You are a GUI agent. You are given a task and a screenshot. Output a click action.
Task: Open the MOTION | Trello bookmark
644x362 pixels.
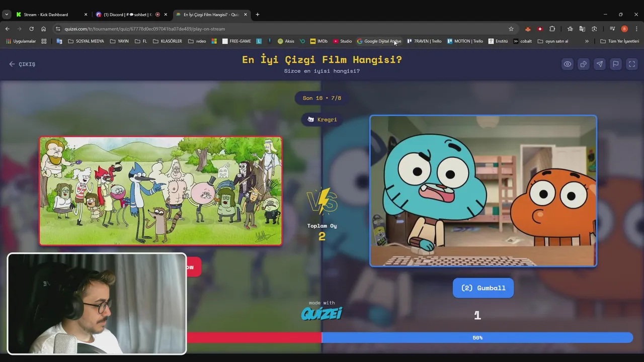[465, 41]
